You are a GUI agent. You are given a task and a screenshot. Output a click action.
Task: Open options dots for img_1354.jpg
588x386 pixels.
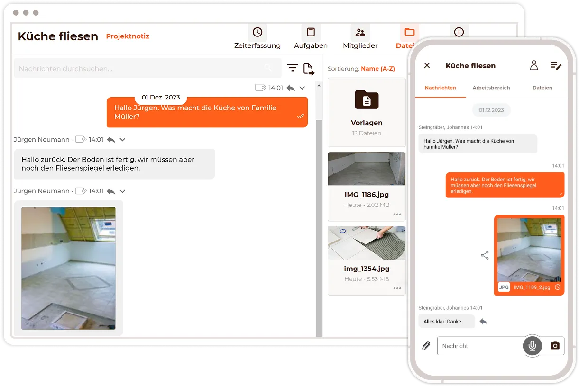[397, 288]
